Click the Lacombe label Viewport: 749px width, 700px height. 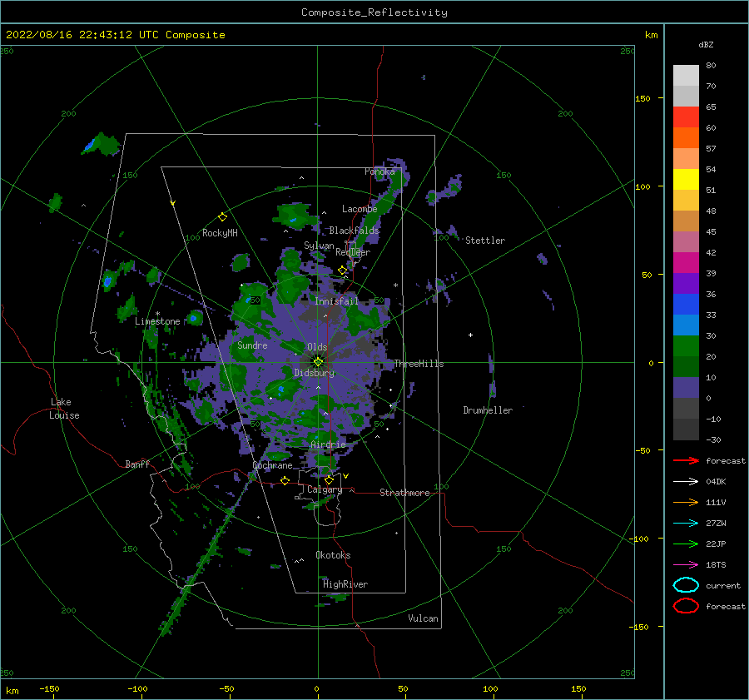(360, 209)
